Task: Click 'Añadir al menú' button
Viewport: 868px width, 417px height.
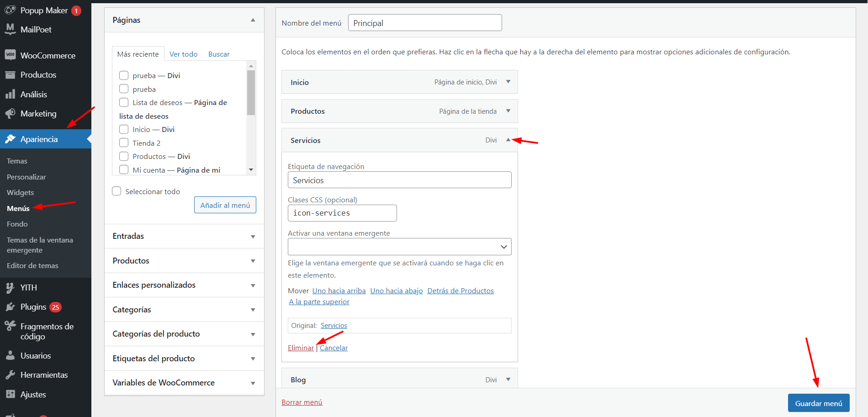Action: click(225, 205)
